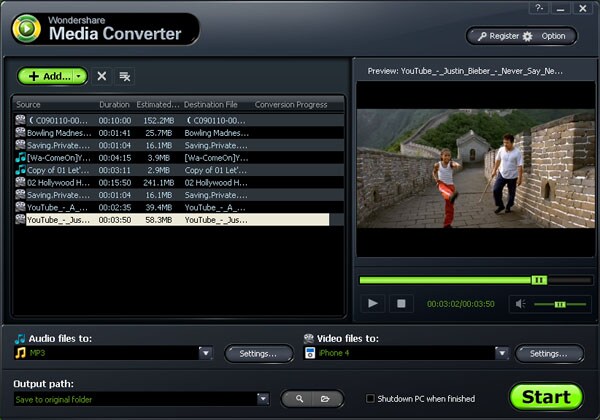Click the preview video frame
The image size is (600, 420).
point(476,169)
